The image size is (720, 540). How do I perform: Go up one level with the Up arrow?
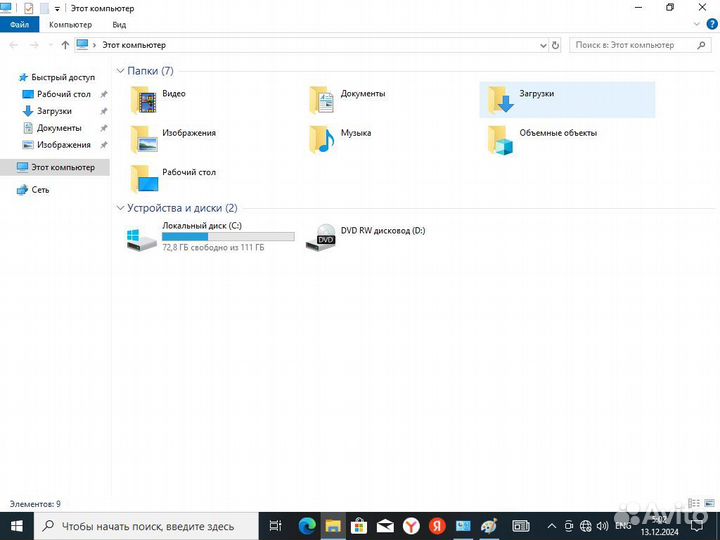tap(65, 45)
